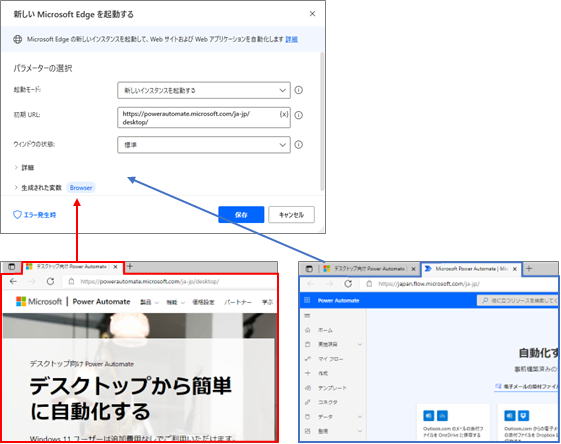Open マイ フロー in sidebar
The width and height of the screenshot is (561, 444).
click(x=332, y=359)
